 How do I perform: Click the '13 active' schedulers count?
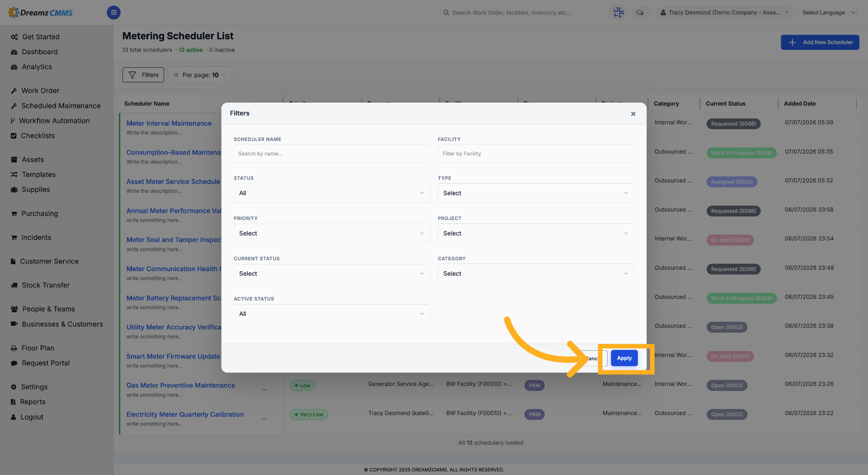tap(191, 50)
